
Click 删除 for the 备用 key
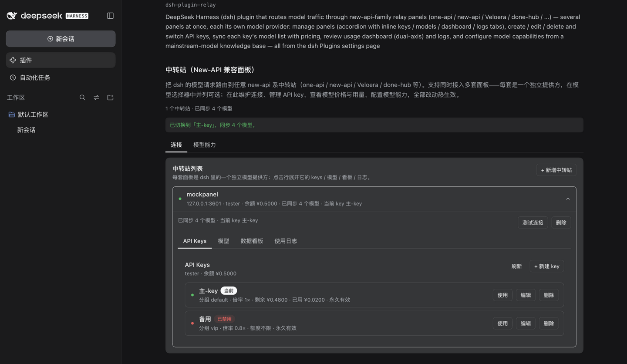point(549,324)
